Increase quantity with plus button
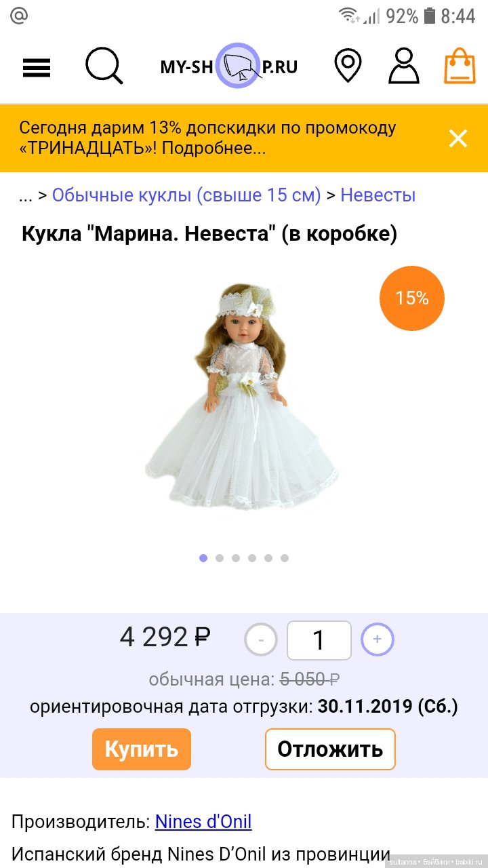Viewport: 488px width, 868px height. click(378, 639)
